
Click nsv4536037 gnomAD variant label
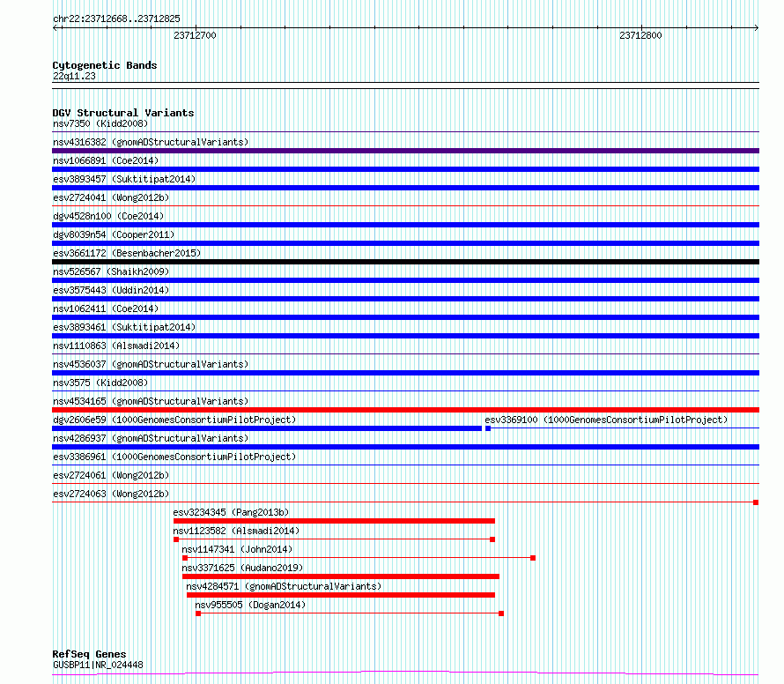(x=151, y=364)
